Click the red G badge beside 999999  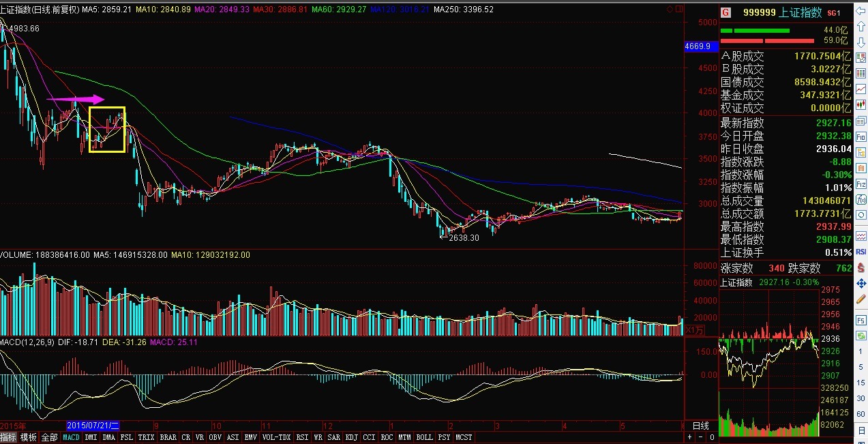[725, 12]
